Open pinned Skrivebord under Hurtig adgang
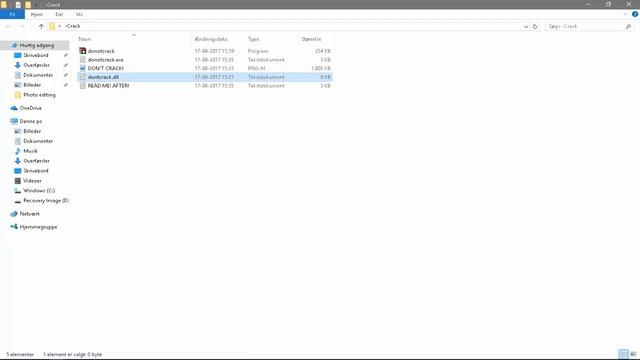This screenshot has height=360, width=640. point(36,55)
